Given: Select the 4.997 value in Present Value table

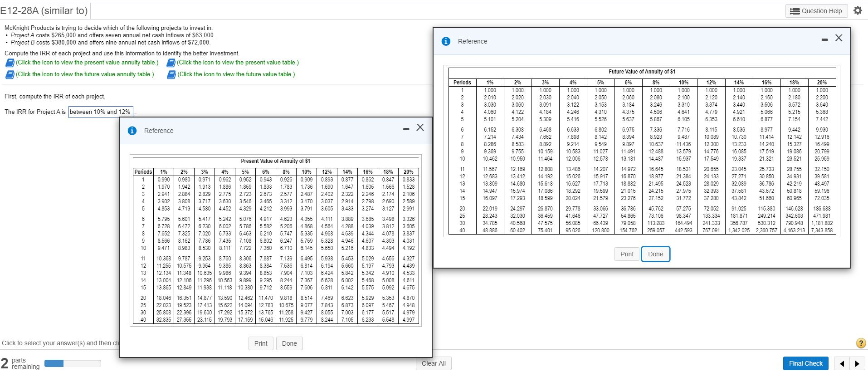Looking at the screenshot, I should pos(409,320).
